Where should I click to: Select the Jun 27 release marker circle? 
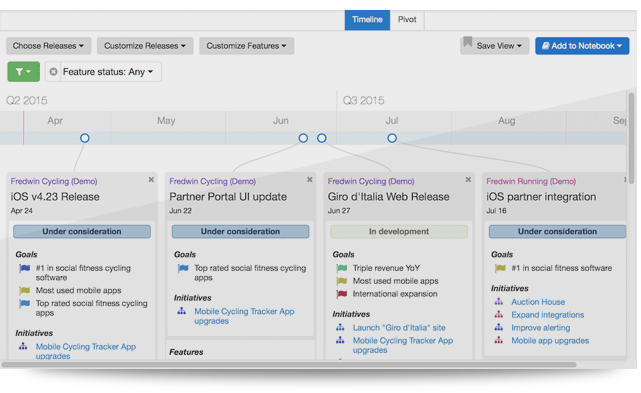point(322,138)
